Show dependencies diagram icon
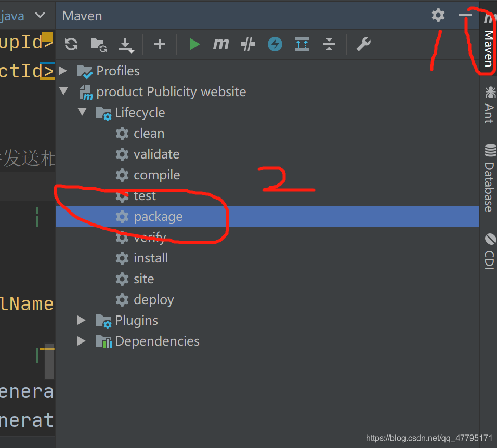The image size is (497, 448). point(302,44)
